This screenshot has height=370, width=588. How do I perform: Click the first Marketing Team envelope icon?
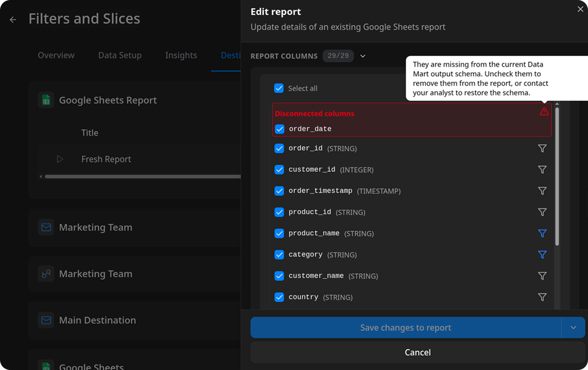click(x=46, y=227)
